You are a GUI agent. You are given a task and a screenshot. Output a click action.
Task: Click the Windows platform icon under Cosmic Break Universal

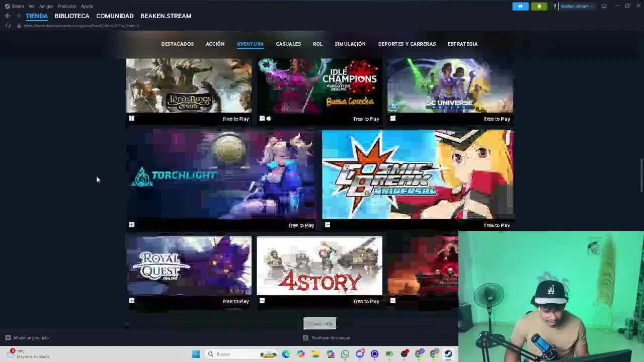pyautogui.click(x=328, y=225)
